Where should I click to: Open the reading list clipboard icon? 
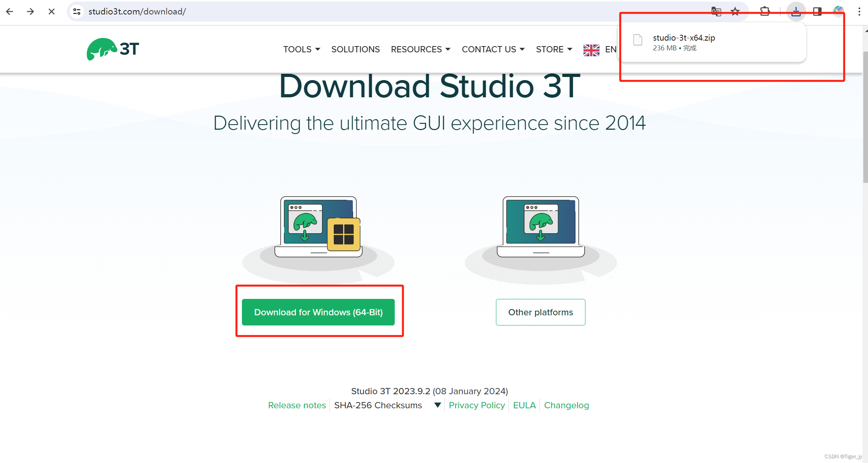tap(765, 11)
